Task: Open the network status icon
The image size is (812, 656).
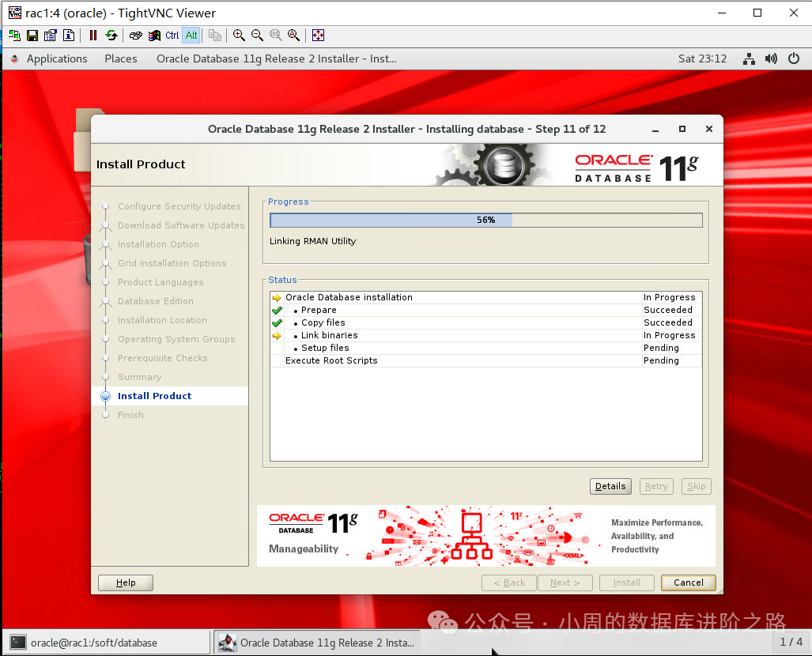Action: [749, 58]
